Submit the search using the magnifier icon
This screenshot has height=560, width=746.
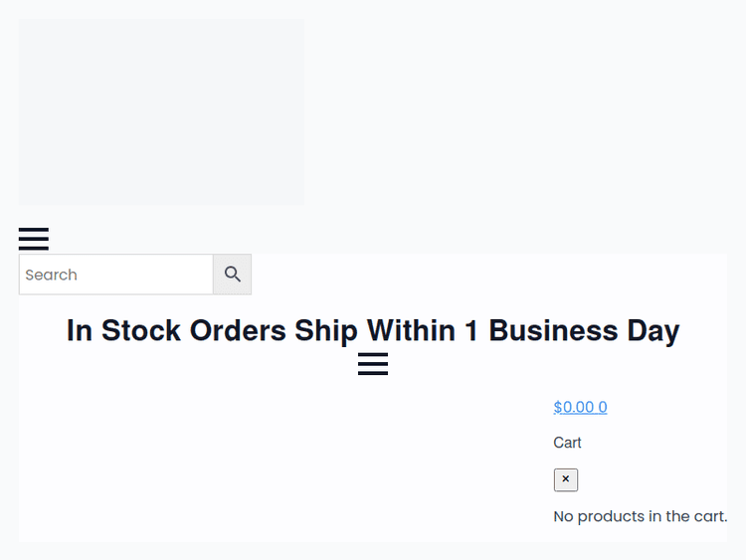point(233,275)
